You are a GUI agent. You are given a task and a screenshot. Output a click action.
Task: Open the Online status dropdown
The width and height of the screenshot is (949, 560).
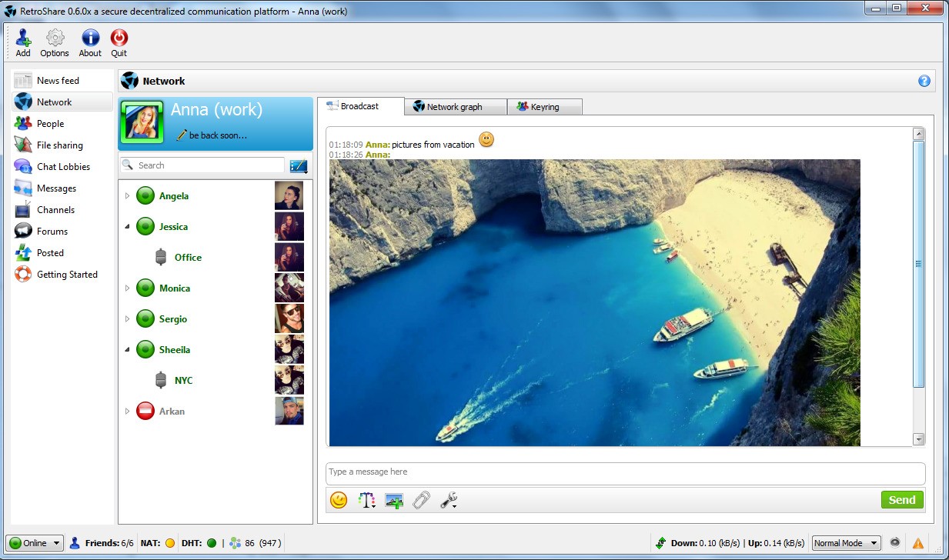click(x=35, y=543)
